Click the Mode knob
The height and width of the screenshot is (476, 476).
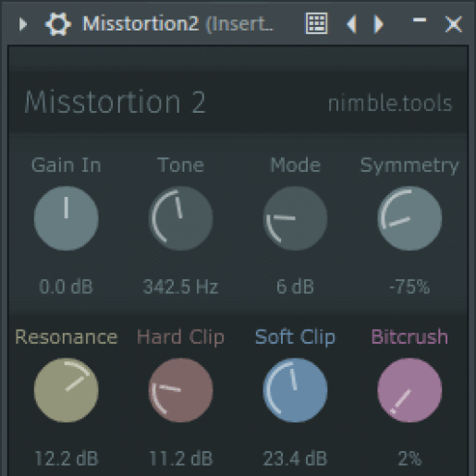tap(295, 218)
